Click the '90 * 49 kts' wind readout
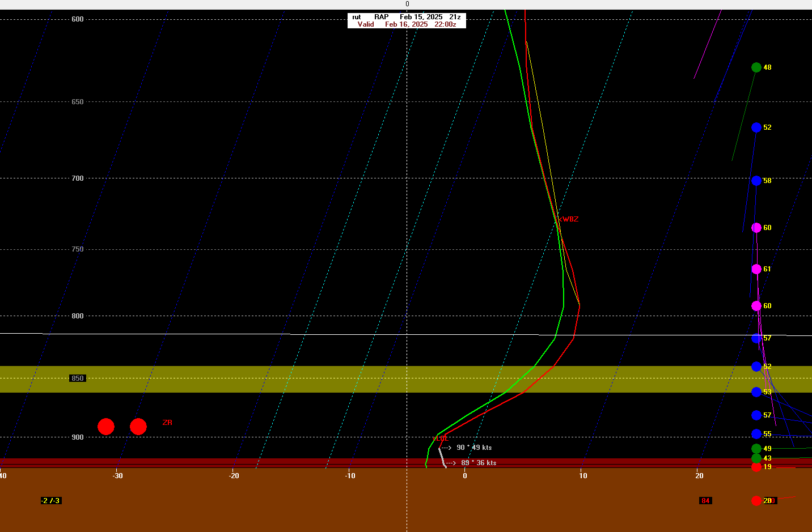The width and height of the screenshot is (812, 532). coord(474,448)
